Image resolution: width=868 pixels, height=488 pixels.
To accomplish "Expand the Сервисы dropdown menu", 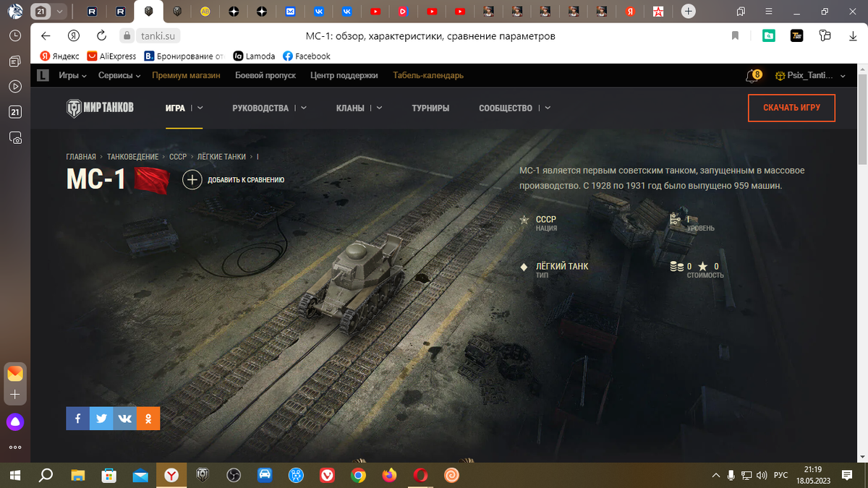I will [119, 75].
